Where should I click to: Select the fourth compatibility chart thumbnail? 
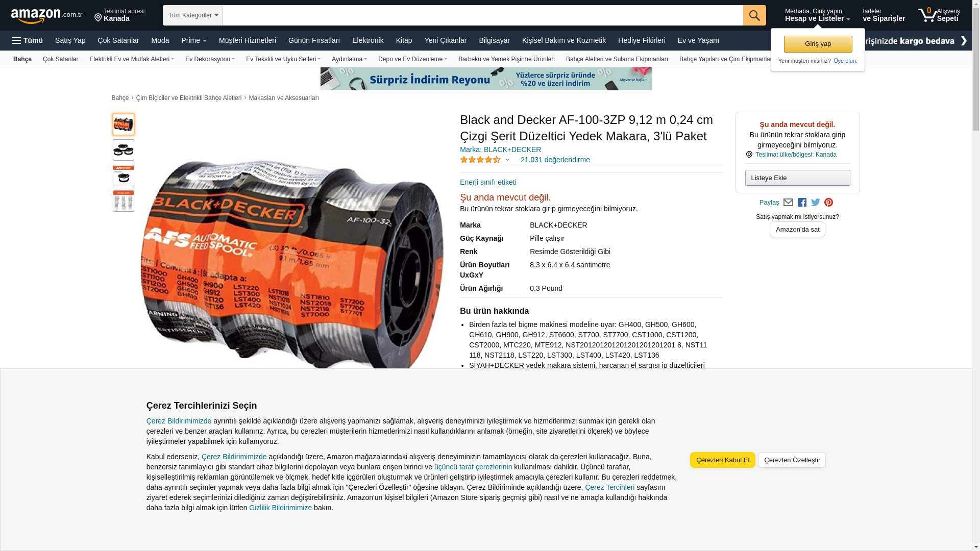tap(124, 201)
